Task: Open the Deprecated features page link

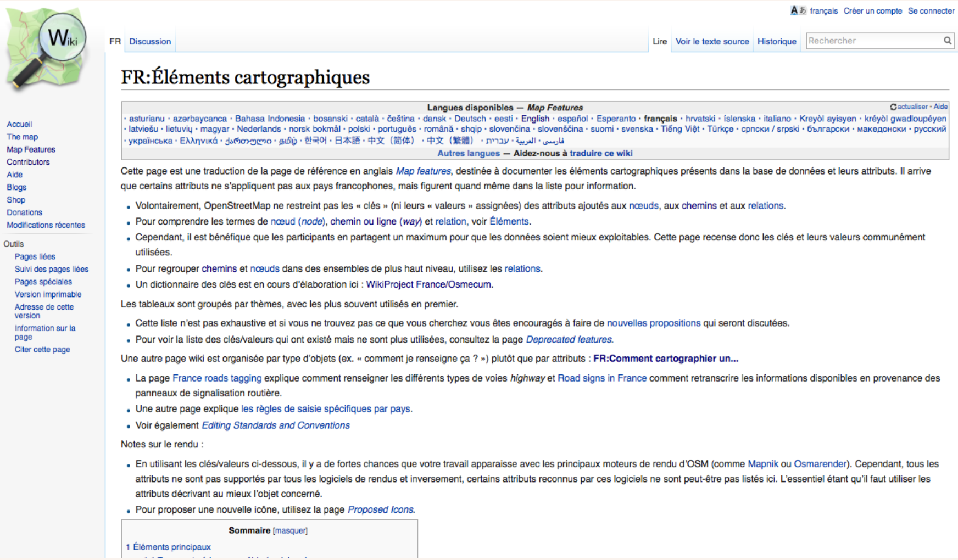Action: pos(569,339)
